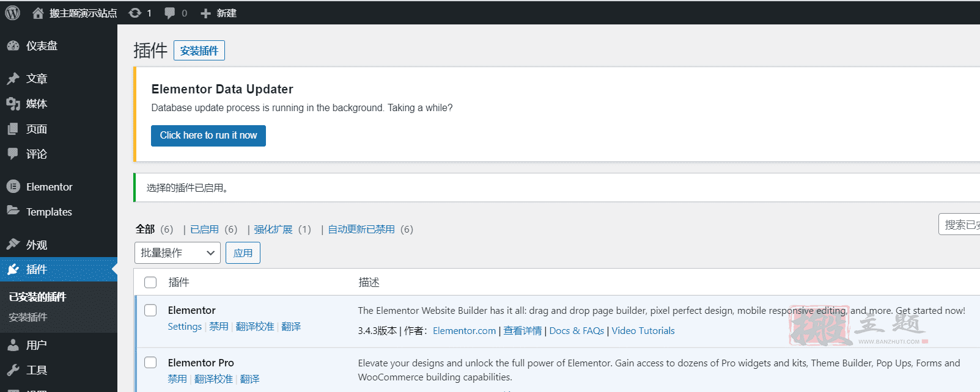Filter plugins by 全部 (6)
Viewport: 980px width, 392px height.
click(154, 229)
